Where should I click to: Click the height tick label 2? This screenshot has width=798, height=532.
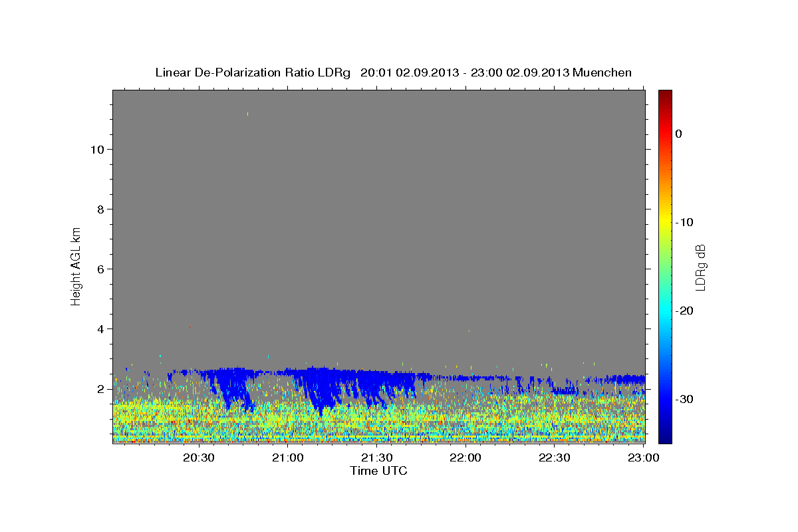[x=100, y=388]
